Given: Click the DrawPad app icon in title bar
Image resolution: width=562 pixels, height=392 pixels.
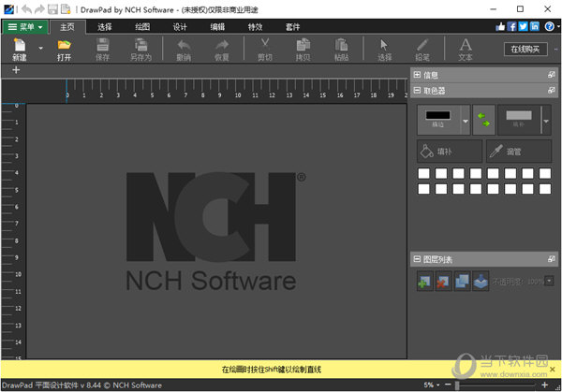Looking at the screenshot, I should (x=8, y=9).
